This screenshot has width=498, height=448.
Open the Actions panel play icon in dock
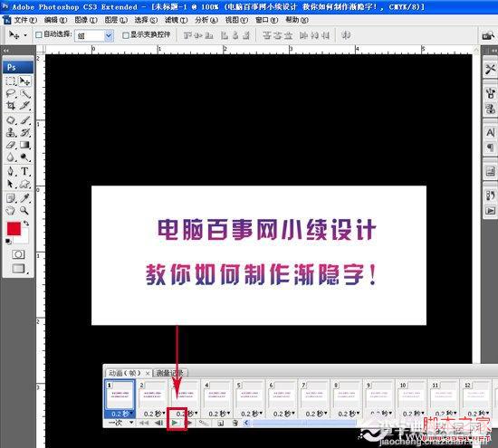click(x=490, y=211)
